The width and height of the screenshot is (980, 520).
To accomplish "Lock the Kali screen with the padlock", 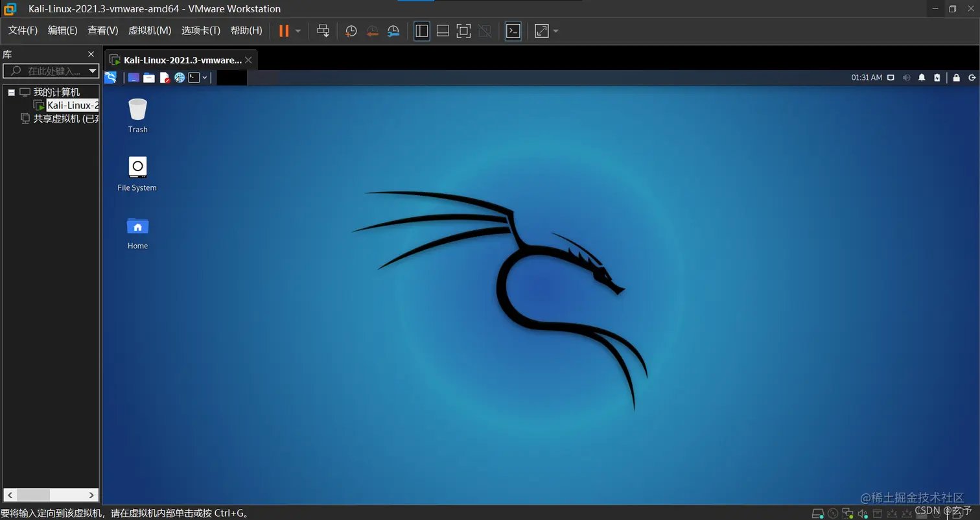I will 956,78.
